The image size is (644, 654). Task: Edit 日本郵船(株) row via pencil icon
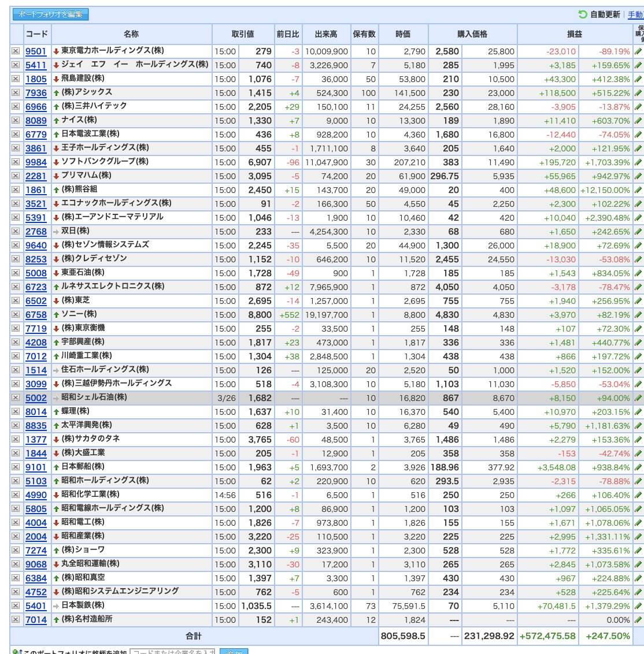pyautogui.click(x=638, y=467)
